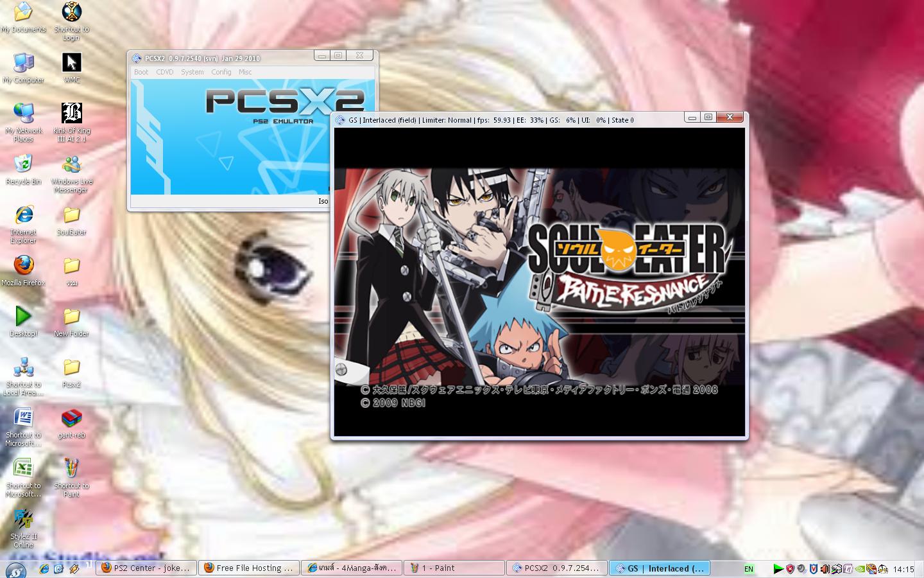The height and width of the screenshot is (578, 924).
Task: Select the WMC desktop icon
Action: click(71, 68)
